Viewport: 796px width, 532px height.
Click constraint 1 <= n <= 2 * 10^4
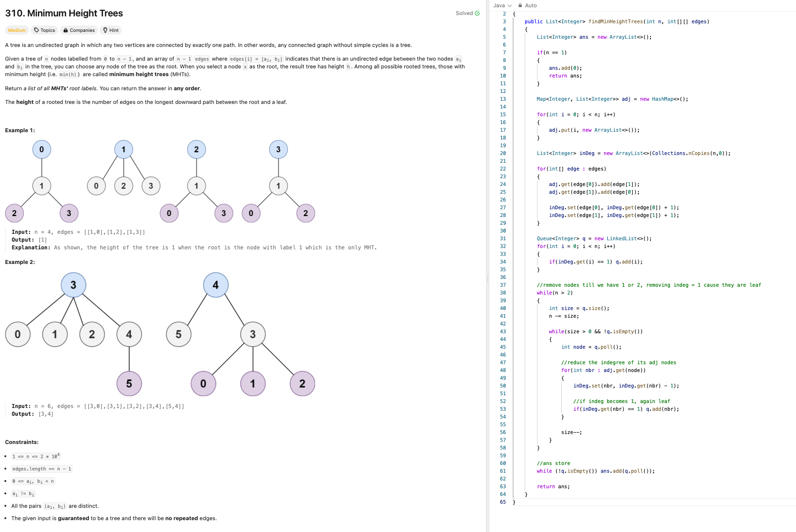coord(36,456)
